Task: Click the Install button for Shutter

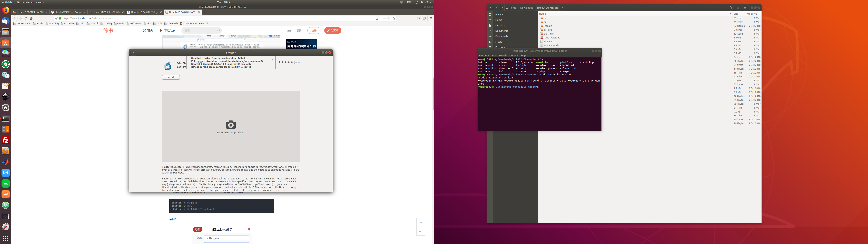Action: [171, 77]
